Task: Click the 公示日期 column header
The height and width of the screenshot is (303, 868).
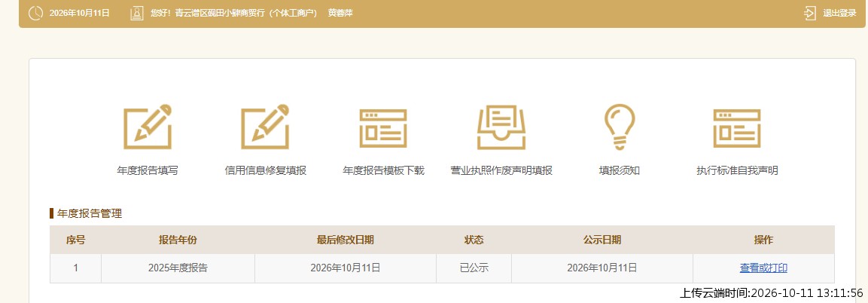Action: coord(602,240)
